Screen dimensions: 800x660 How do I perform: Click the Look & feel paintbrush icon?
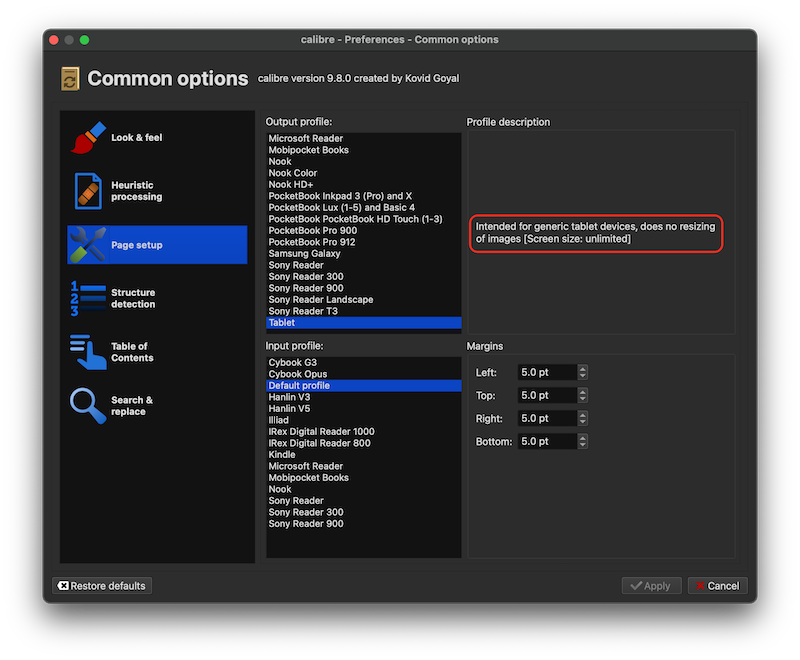88,138
